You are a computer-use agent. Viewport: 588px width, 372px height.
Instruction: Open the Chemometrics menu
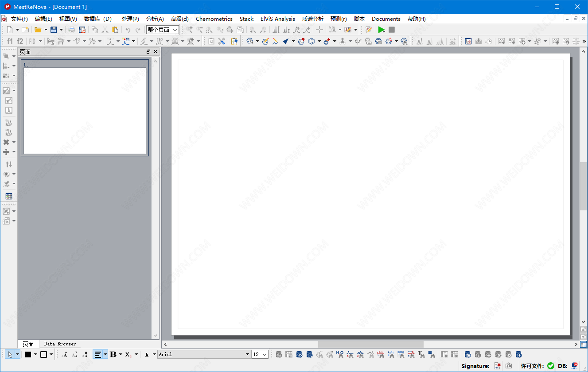[214, 19]
